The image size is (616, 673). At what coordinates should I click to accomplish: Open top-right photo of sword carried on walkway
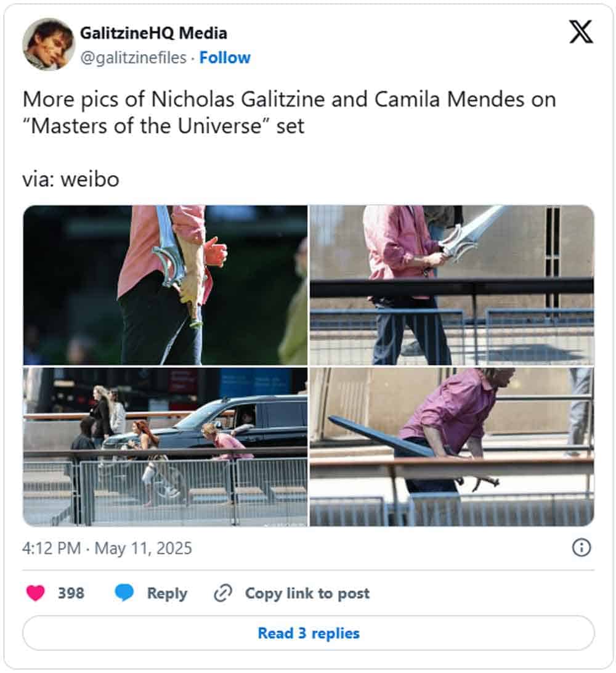[x=452, y=285]
